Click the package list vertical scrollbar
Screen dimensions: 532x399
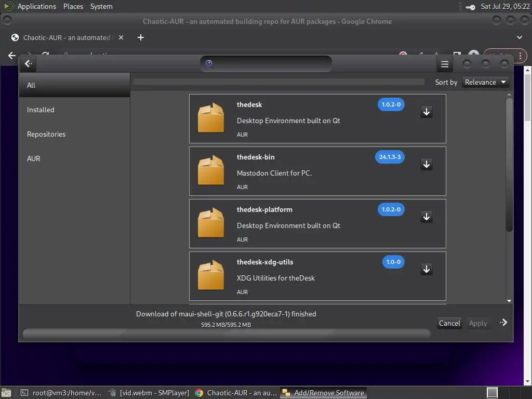(x=509, y=165)
